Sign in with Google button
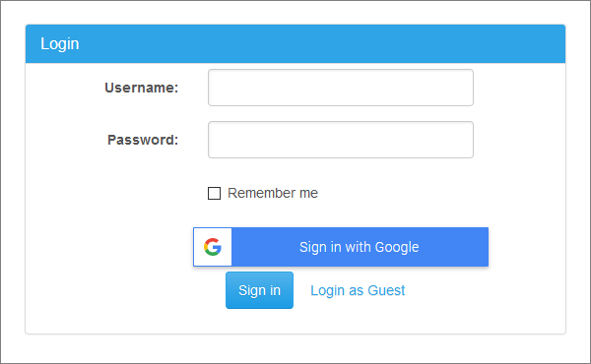 pyautogui.click(x=341, y=247)
